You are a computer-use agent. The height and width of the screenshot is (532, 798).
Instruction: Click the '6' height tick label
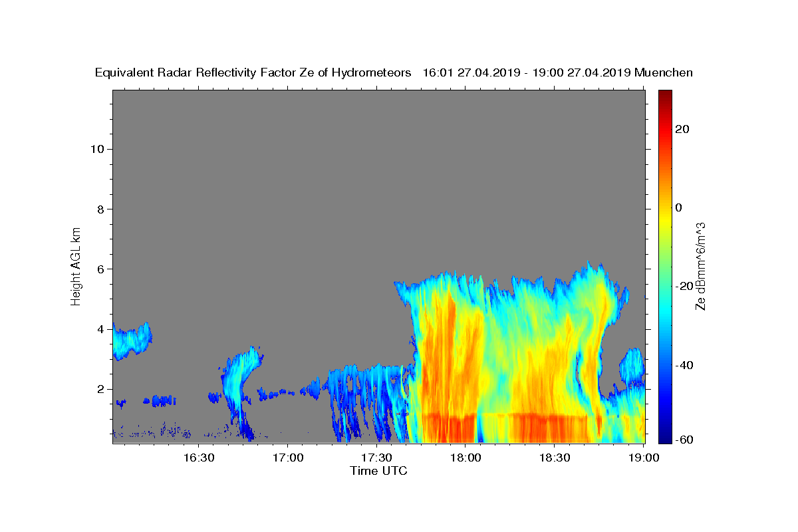tap(100, 269)
